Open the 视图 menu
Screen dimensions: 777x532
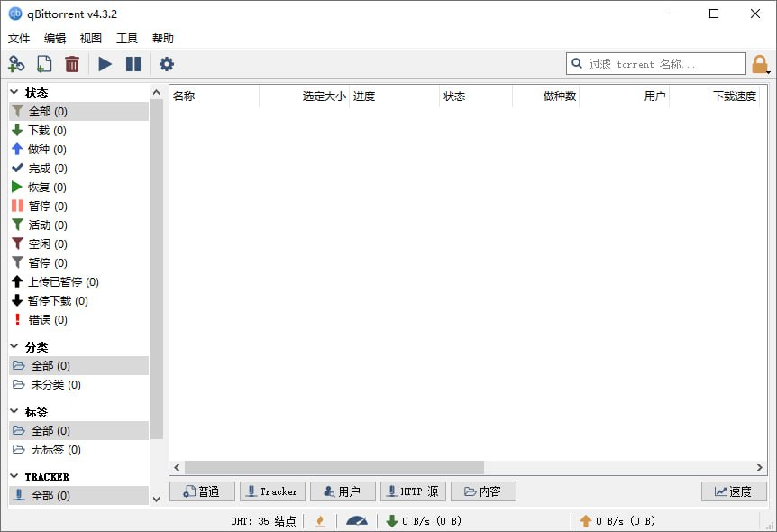(89, 38)
